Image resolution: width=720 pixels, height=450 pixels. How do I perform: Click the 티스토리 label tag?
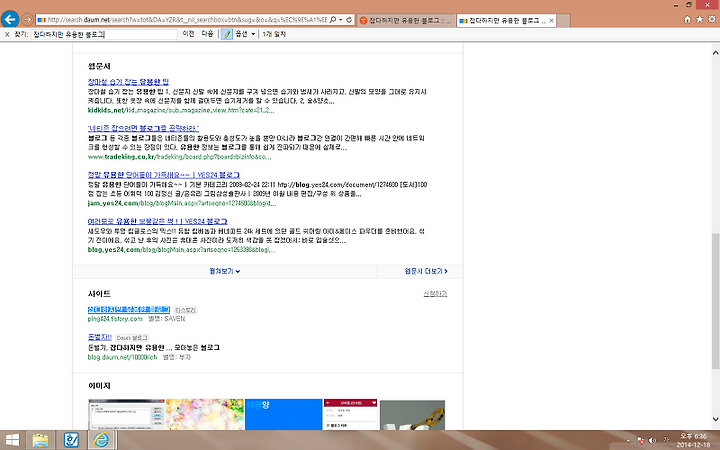click(x=186, y=310)
